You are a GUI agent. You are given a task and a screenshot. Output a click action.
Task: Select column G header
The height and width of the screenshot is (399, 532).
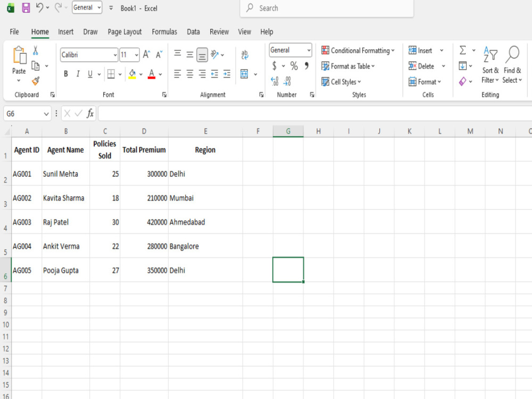coord(288,131)
